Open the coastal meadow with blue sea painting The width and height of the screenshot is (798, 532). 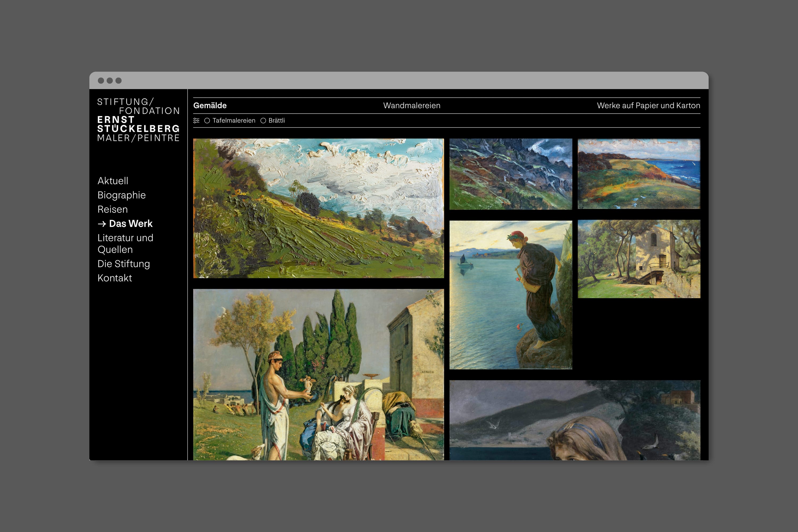[639, 173]
